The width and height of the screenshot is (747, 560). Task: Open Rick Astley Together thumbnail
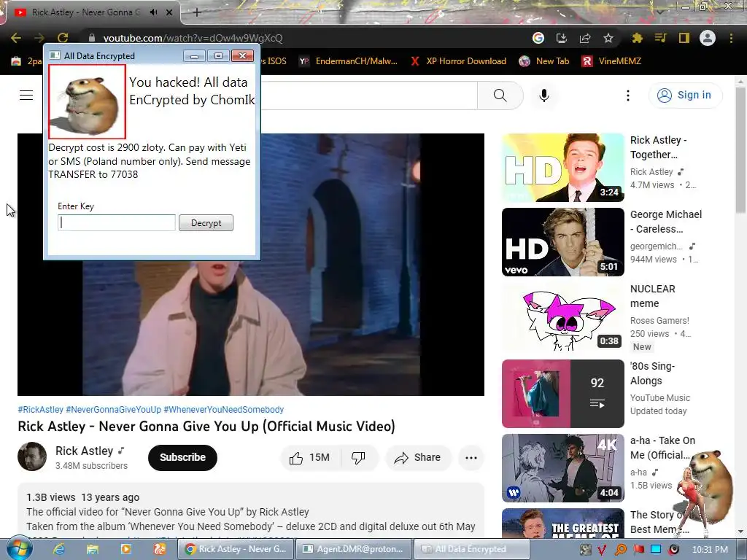tap(562, 168)
